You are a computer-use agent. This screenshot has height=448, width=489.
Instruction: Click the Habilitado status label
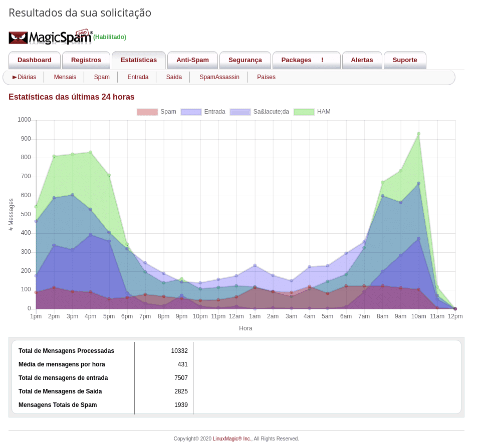tap(110, 37)
